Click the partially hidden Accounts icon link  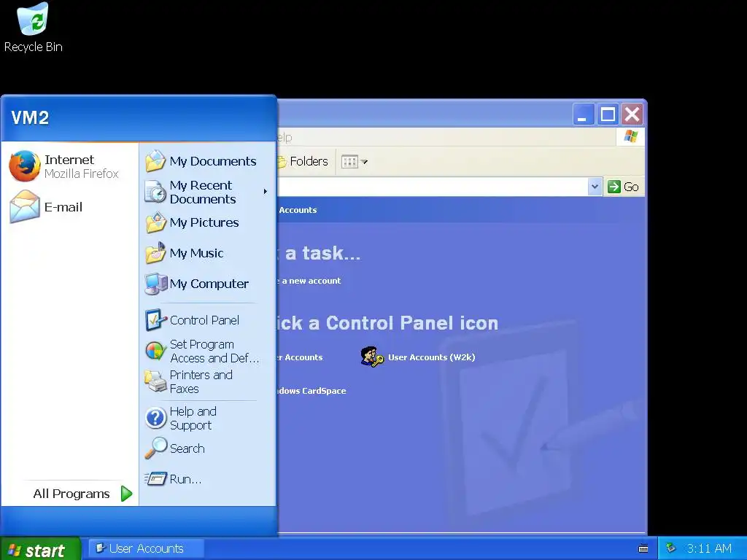pyautogui.click(x=300, y=357)
